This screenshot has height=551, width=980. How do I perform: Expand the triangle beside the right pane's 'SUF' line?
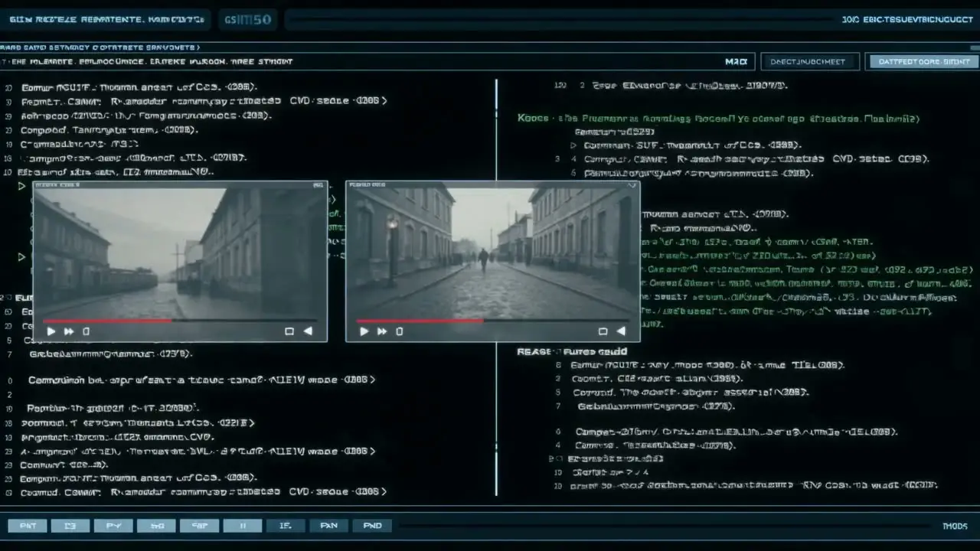pos(574,145)
